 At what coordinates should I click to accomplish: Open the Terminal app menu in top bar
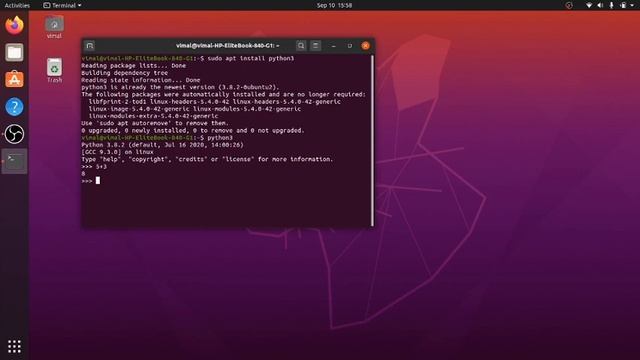coord(62,5)
